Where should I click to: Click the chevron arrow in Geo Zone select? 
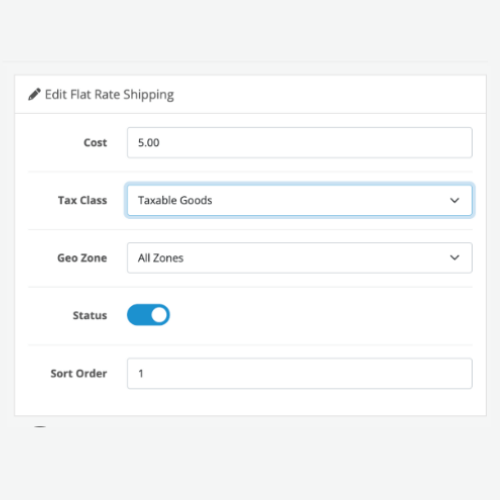point(455,258)
